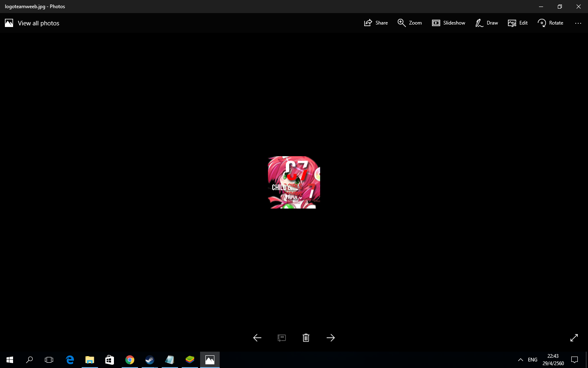Open Task View on taskbar
The image size is (588, 368).
[49, 360]
